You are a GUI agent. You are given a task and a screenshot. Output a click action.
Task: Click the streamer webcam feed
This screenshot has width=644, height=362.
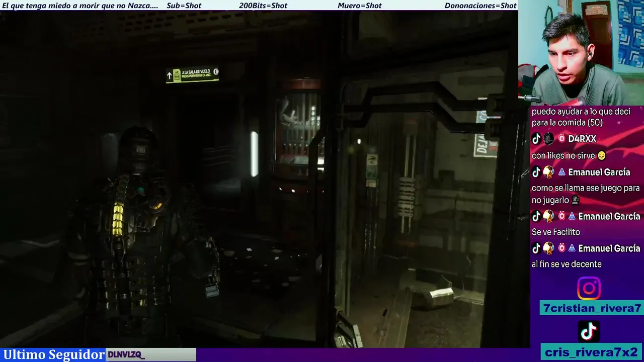[x=581, y=53]
